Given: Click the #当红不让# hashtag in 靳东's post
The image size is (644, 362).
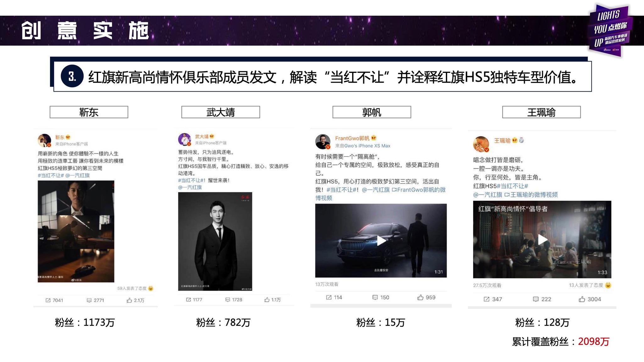Looking at the screenshot, I should coord(51,175).
